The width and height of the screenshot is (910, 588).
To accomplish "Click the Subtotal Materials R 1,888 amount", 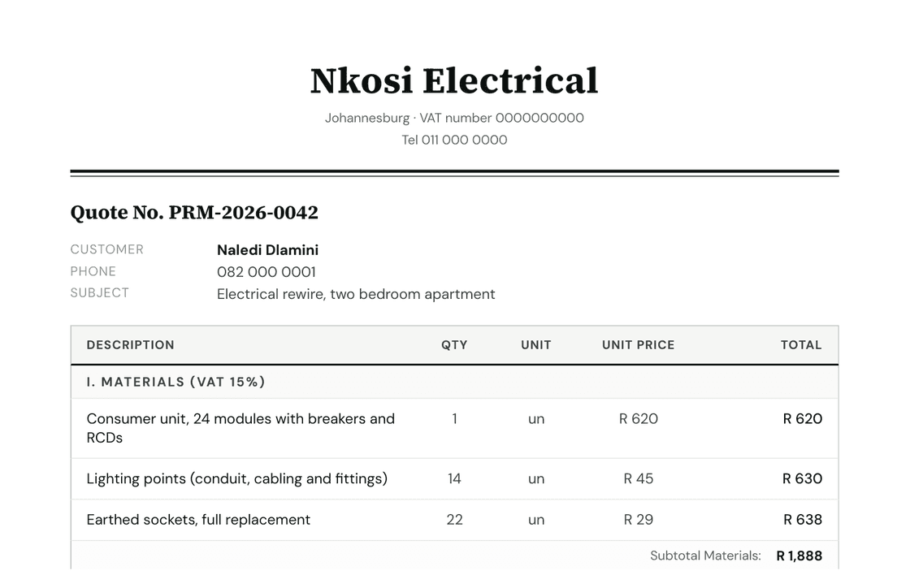I will (799, 556).
